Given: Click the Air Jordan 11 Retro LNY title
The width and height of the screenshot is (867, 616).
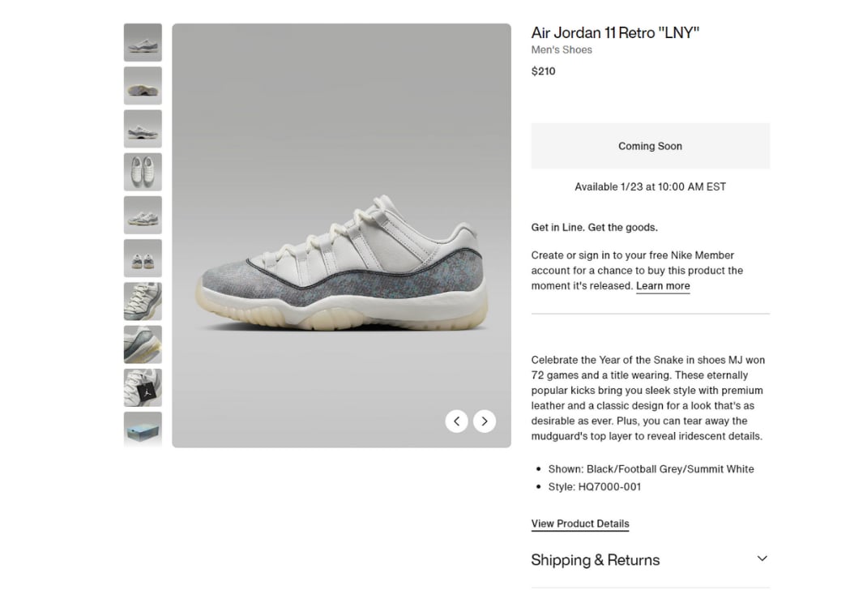Looking at the screenshot, I should (615, 32).
